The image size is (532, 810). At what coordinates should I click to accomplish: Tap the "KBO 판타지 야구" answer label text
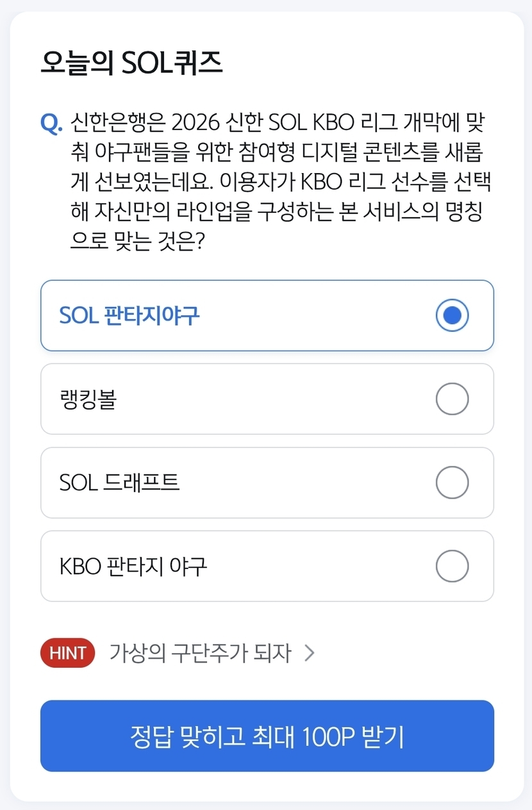pos(133,566)
